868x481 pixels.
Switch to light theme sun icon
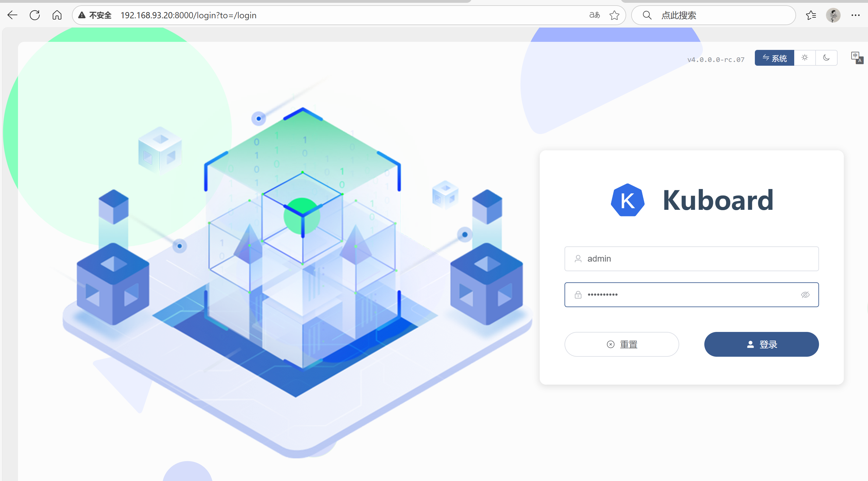(805, 58)
